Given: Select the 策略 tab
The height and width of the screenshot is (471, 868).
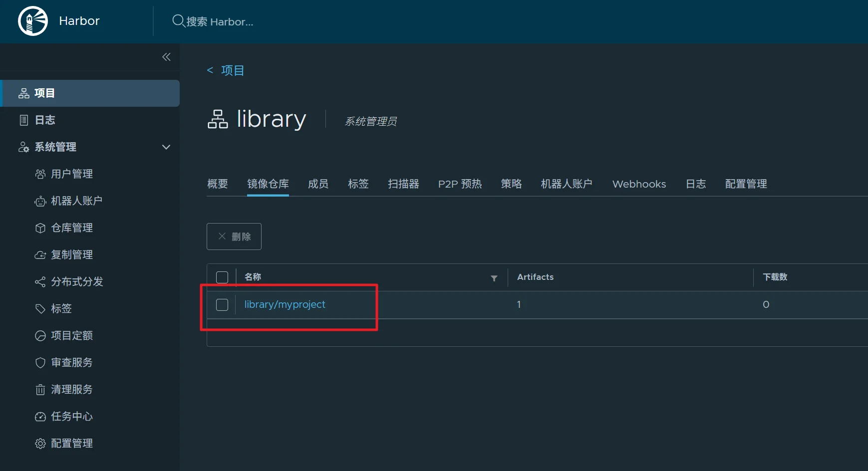Looking at the screenshot, I should pyautogui.click(x=512, y=184).
